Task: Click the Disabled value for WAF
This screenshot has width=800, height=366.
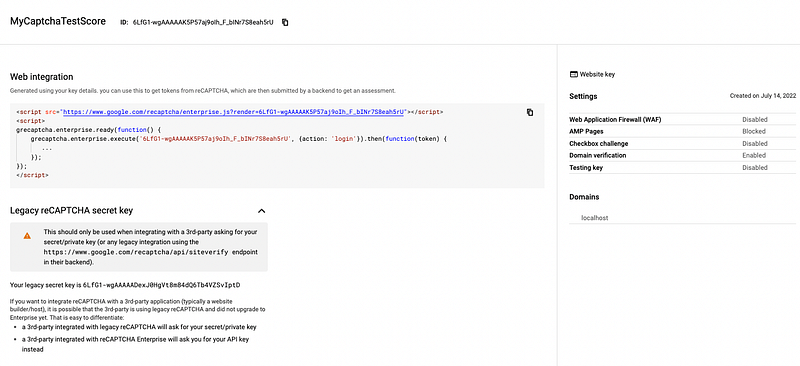Action: coord(755,119)
